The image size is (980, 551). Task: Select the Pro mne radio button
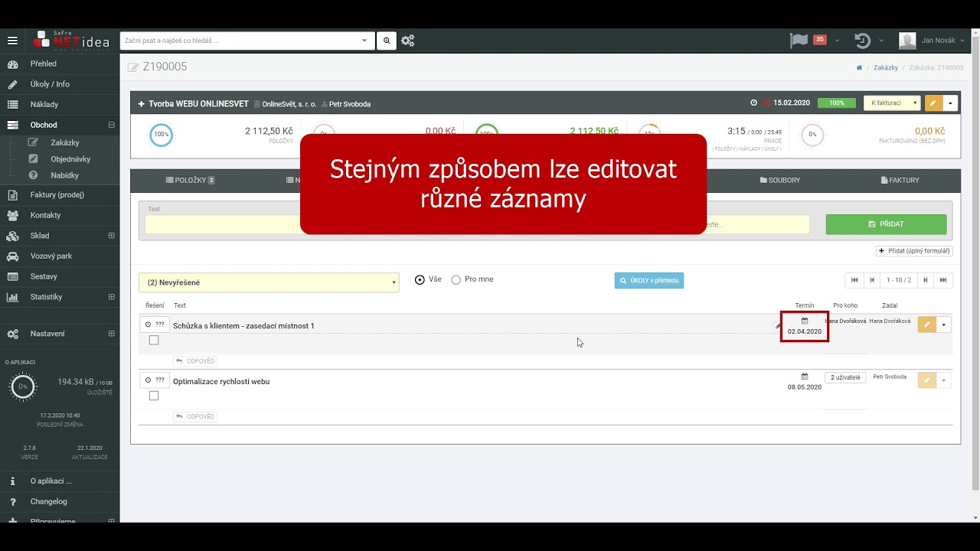[456, 280]
